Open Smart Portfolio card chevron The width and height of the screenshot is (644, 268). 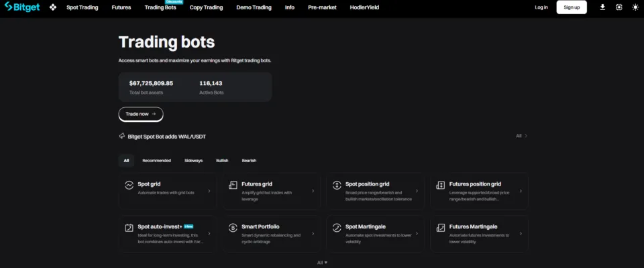point(313,234)
